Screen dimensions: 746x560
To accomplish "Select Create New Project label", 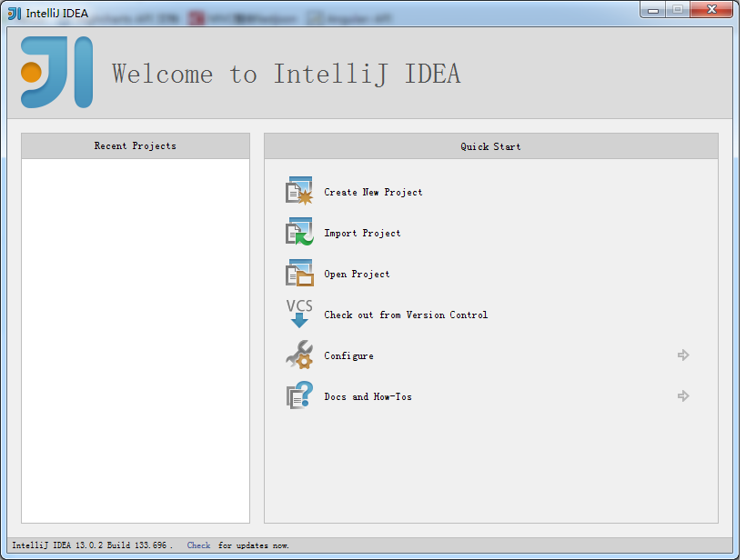I will tap(373, 192).
